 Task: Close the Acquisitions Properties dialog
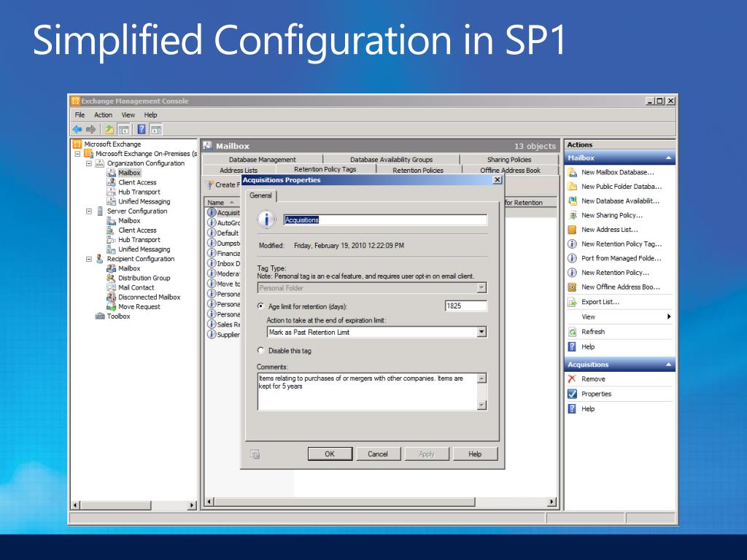(x=498, y=179)
